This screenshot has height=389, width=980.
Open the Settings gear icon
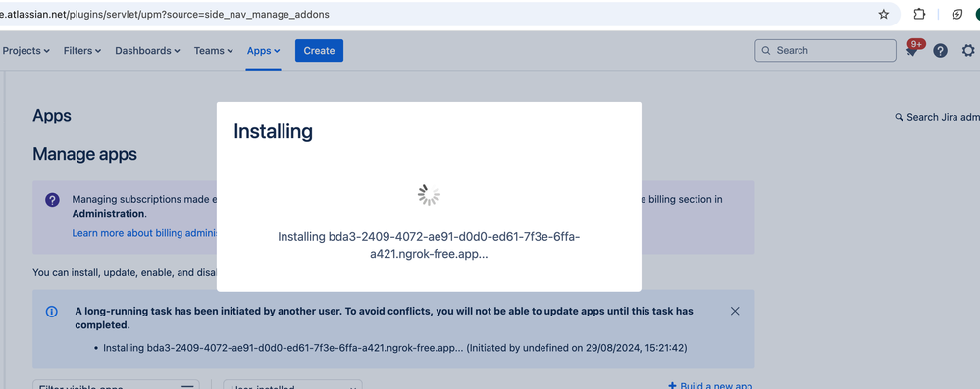(x=968, y=51)
